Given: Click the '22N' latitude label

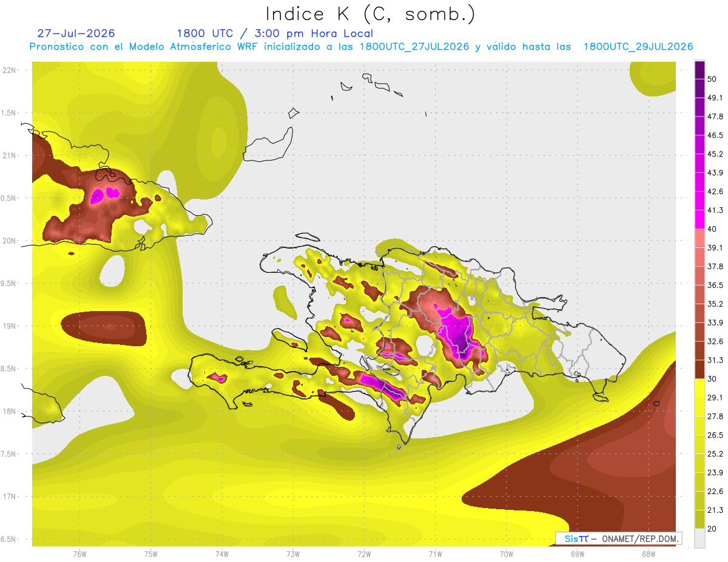Looking at the screenshot, I should coord(9,70).
